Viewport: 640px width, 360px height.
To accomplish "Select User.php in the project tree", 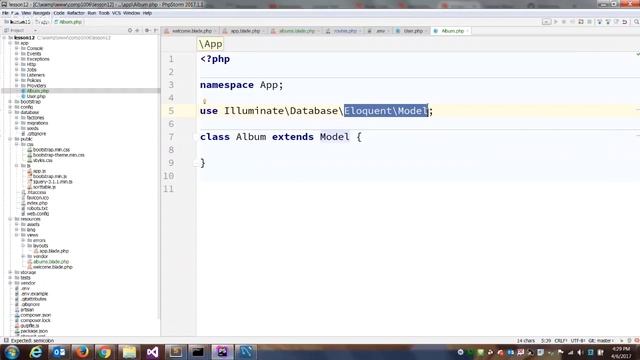I will [36, 96].
